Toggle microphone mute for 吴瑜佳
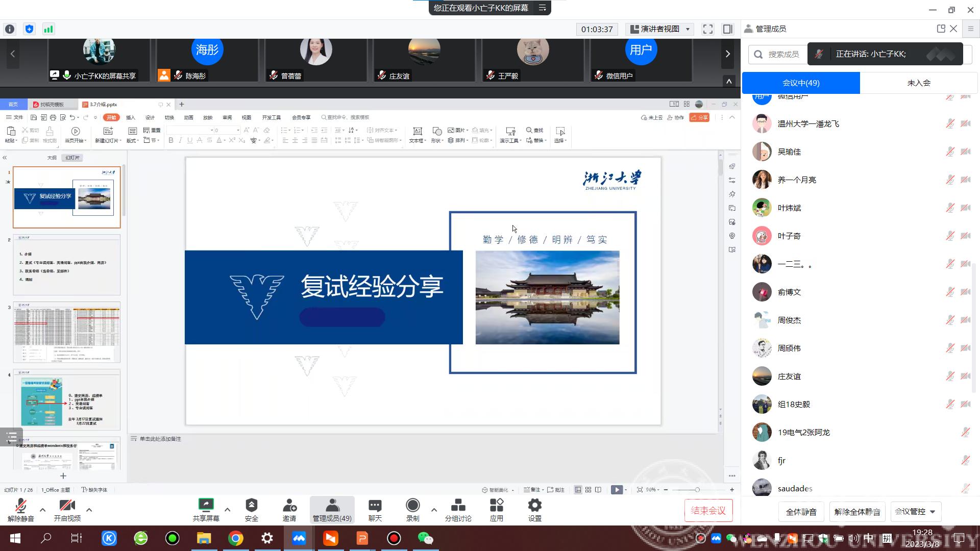The width and height of the screenshot is (980, 551). tap(950, 152)
